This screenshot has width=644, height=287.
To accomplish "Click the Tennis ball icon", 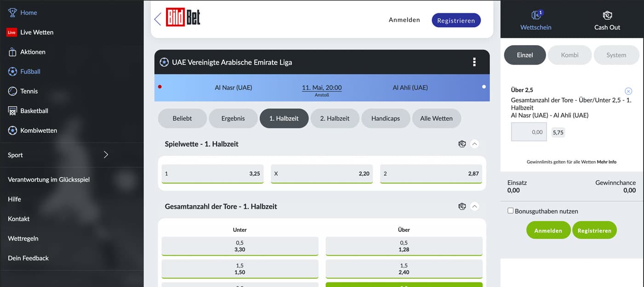I will coord(12,91).
